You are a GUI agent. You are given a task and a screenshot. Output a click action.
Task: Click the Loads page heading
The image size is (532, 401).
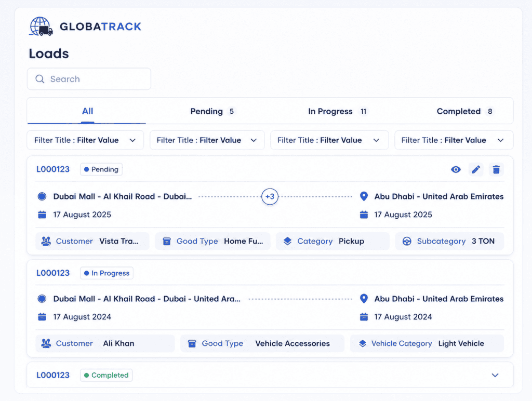[49, 54]
